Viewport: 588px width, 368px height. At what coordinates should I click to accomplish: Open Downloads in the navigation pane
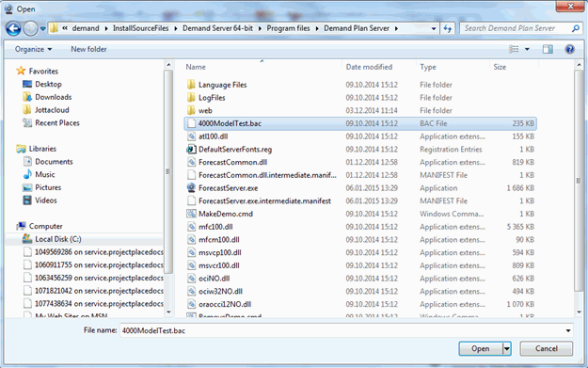tap(54, 97)
